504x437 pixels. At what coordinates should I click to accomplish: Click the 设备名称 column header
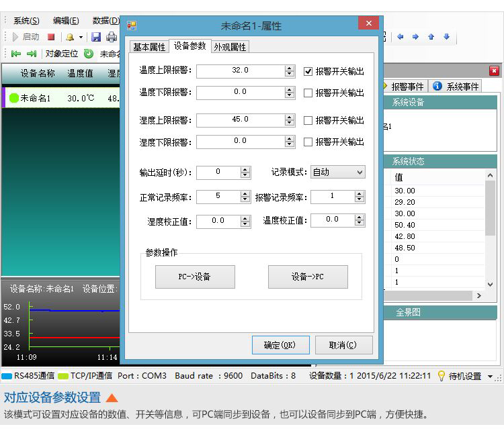pos(38,73)
